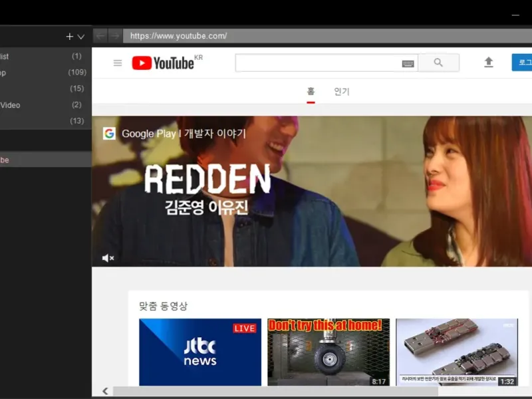532x399 pixels.
Task: Click the plus add icon in sidebar
Action: [70, 37]
